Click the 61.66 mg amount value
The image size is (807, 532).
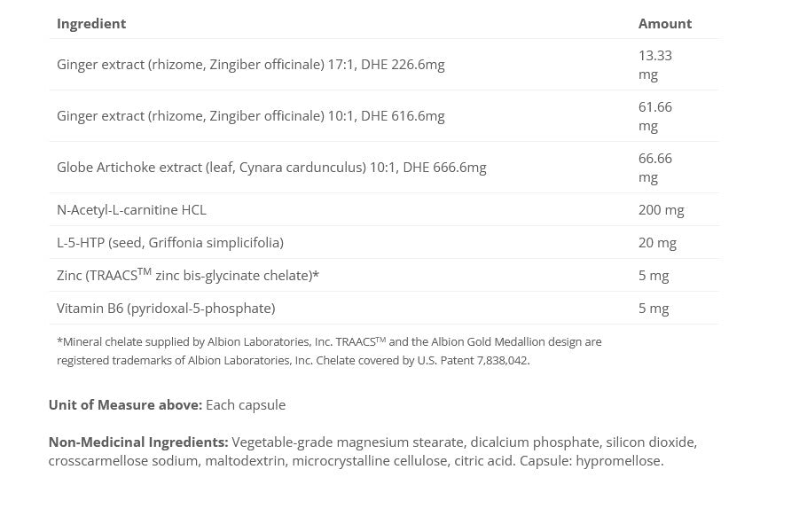click(x=654, y=116)
